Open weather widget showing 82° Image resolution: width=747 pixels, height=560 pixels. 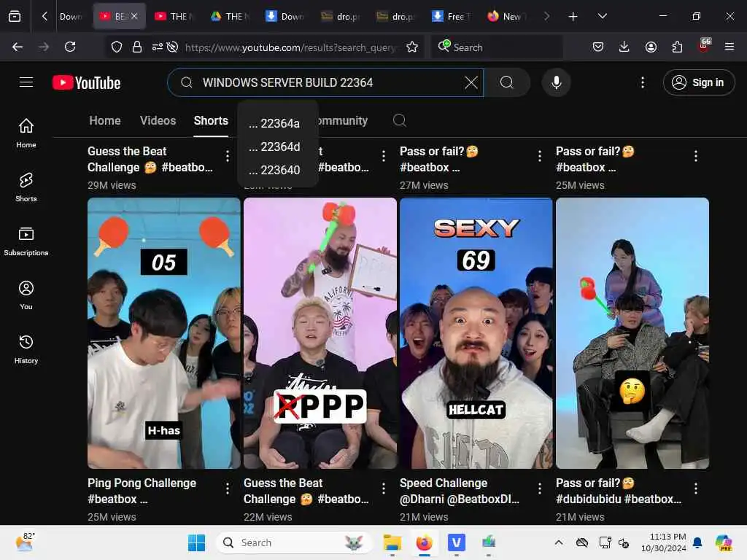25,542
